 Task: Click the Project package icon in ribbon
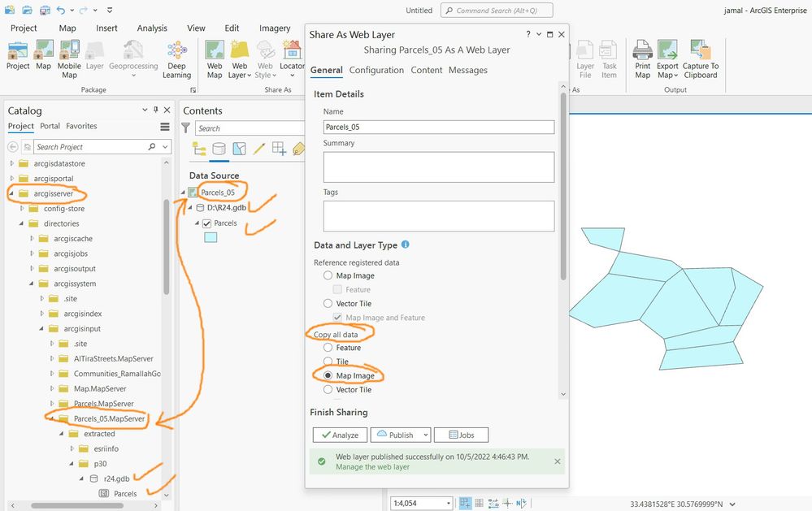click(x=18, y=50)
